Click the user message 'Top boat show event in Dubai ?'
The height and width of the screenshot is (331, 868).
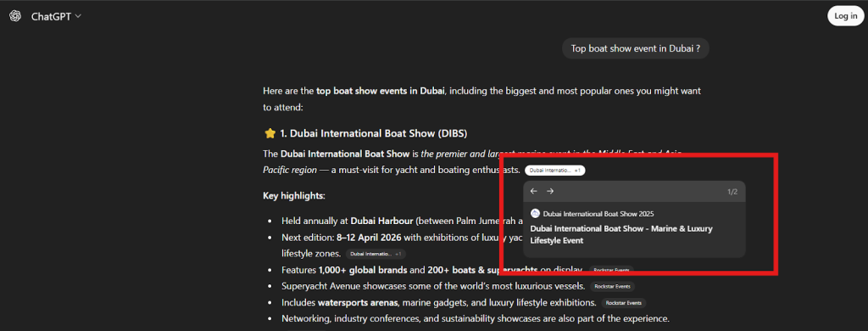click(636, 48)
